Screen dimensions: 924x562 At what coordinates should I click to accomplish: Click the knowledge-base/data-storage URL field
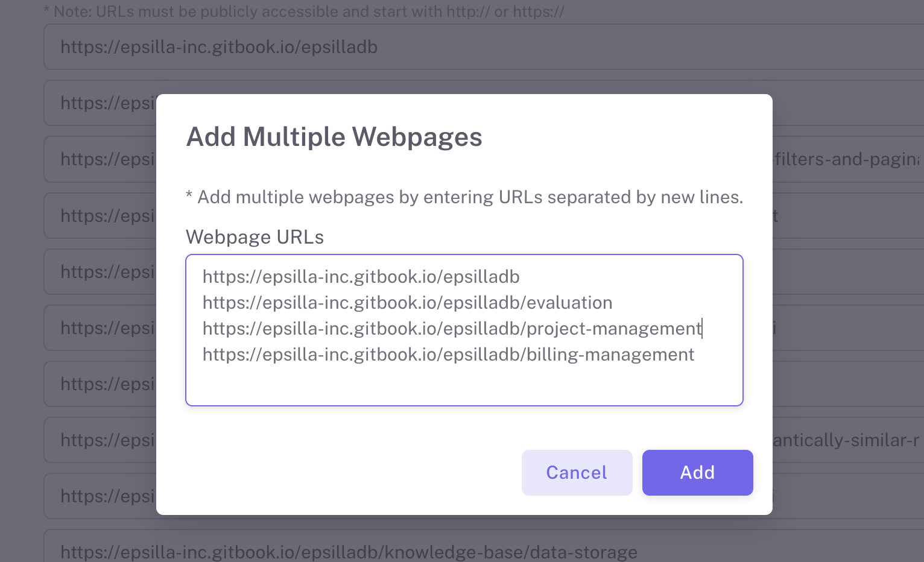[x=349, y=551]
